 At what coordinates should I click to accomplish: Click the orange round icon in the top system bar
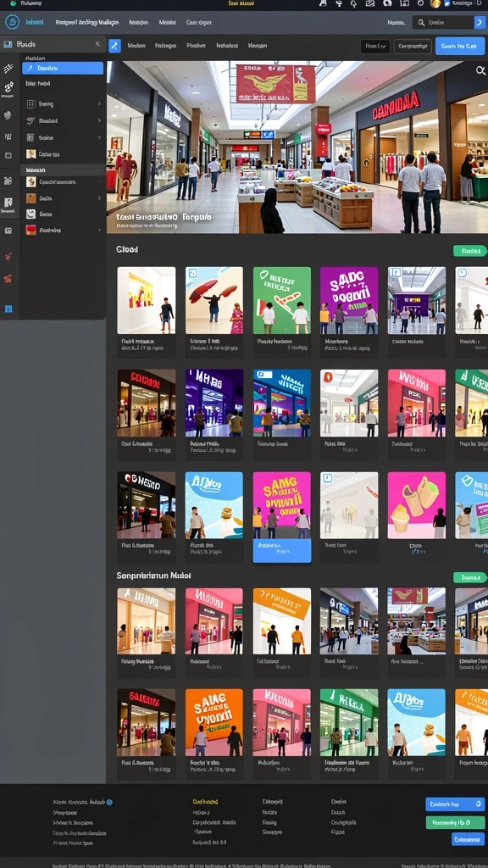435,3
